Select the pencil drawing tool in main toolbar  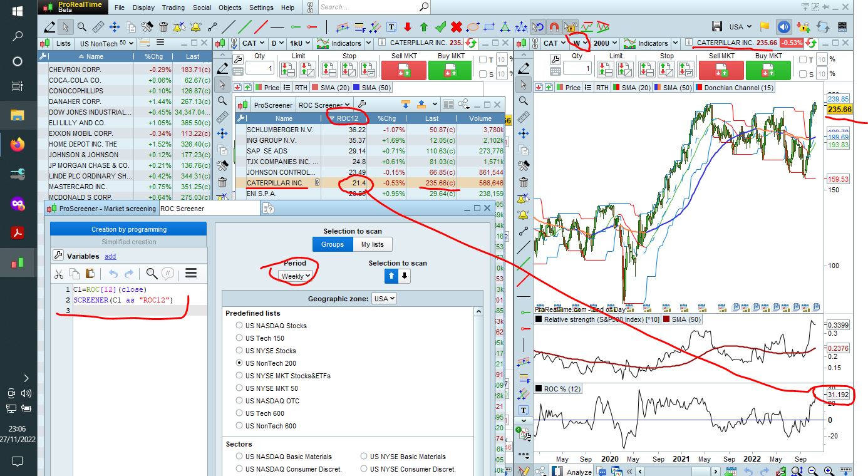point(49,27)
